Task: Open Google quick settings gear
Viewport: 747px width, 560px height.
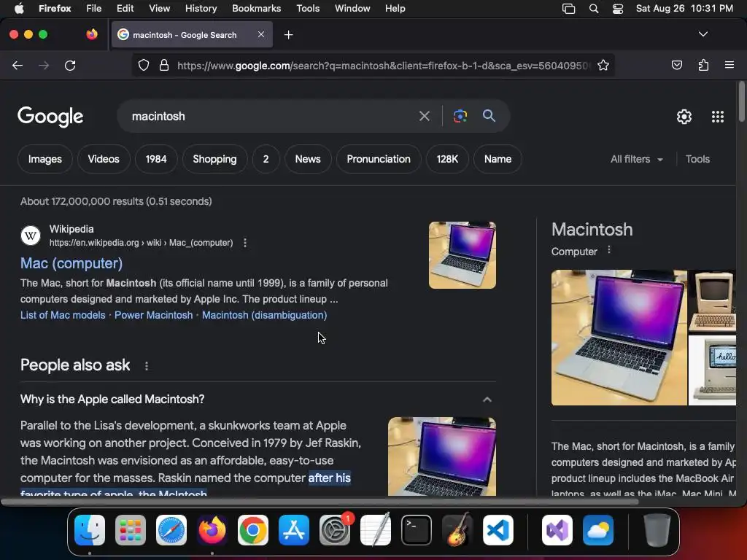Action: (684, 117)
